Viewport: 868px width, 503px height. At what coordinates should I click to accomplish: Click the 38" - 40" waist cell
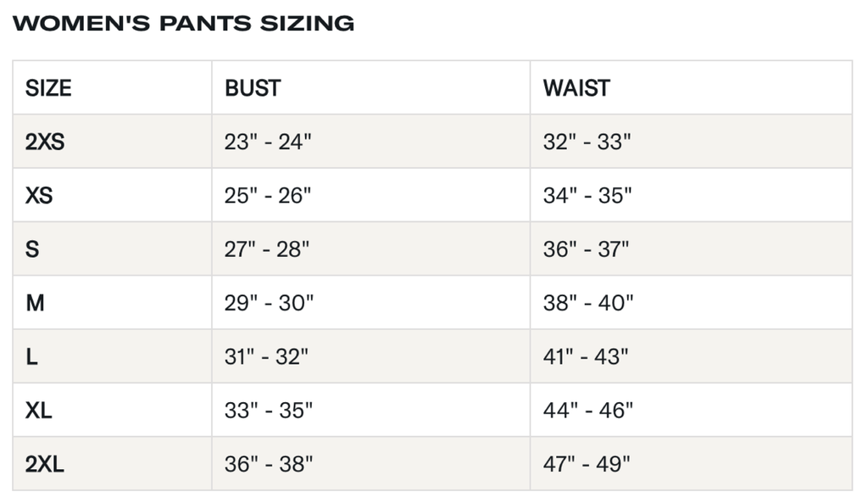(x=588, y=303)
